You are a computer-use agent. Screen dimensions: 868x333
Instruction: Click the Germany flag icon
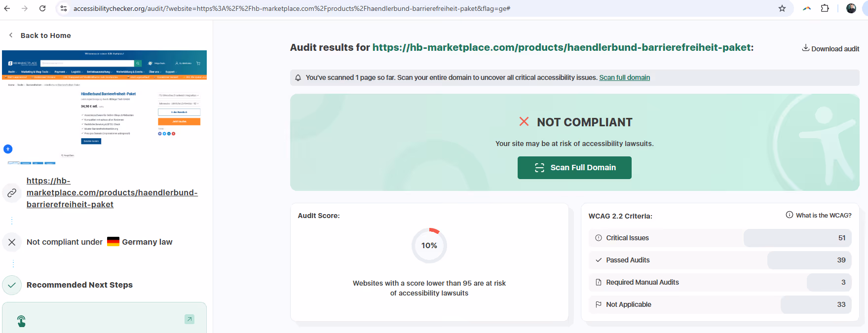pos(113,242)
